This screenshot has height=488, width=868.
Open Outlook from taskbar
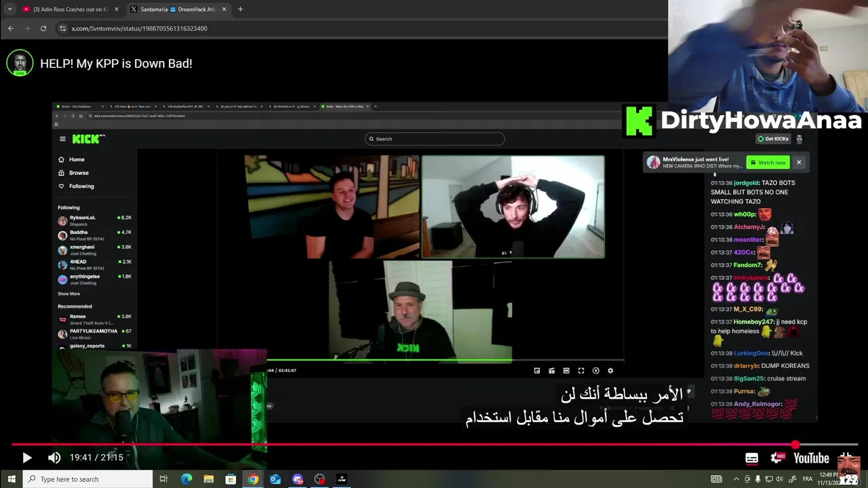tap(275, 479)
